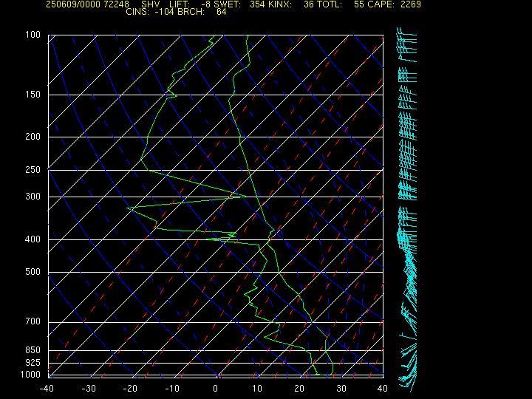
Task: Click the KINX value 36
Action: [x=309, y=4]
